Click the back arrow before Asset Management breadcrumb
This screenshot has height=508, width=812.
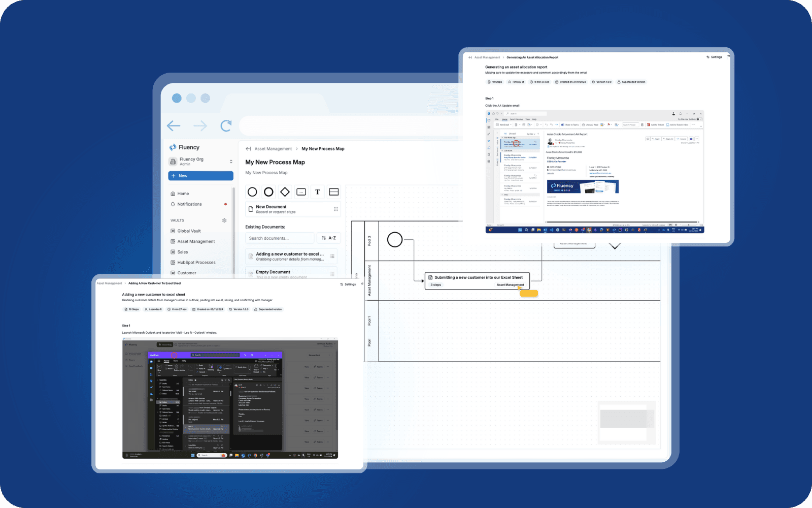[248, 149]
